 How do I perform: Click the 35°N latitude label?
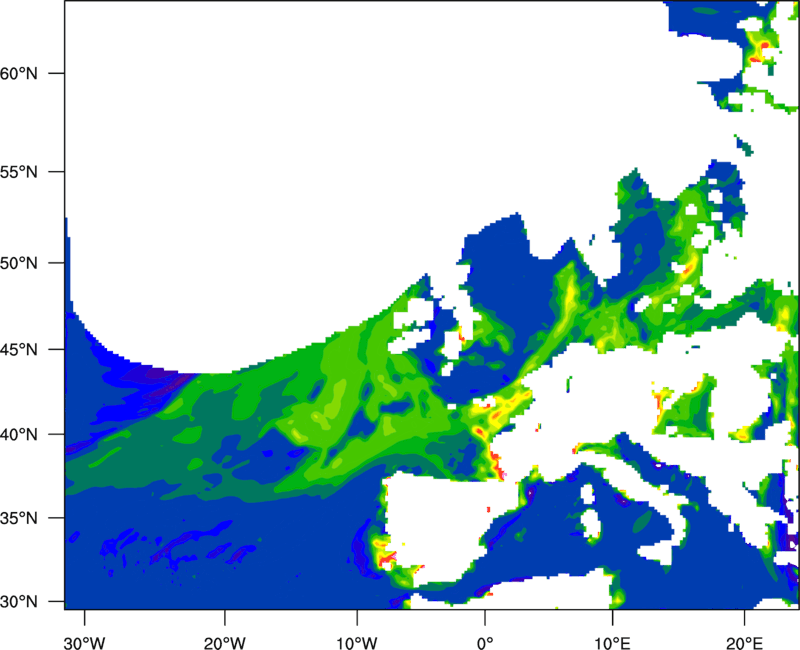click(19, 518)
